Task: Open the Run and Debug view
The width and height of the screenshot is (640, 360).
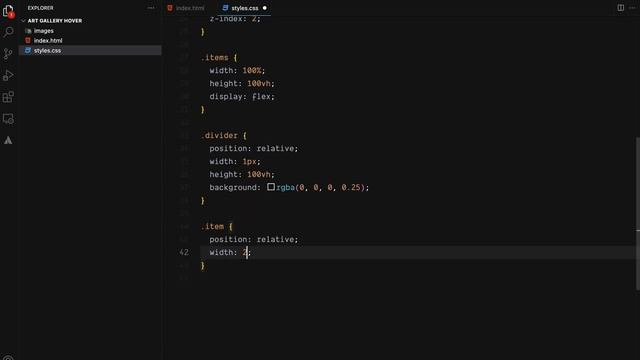Action: (8, 76)
